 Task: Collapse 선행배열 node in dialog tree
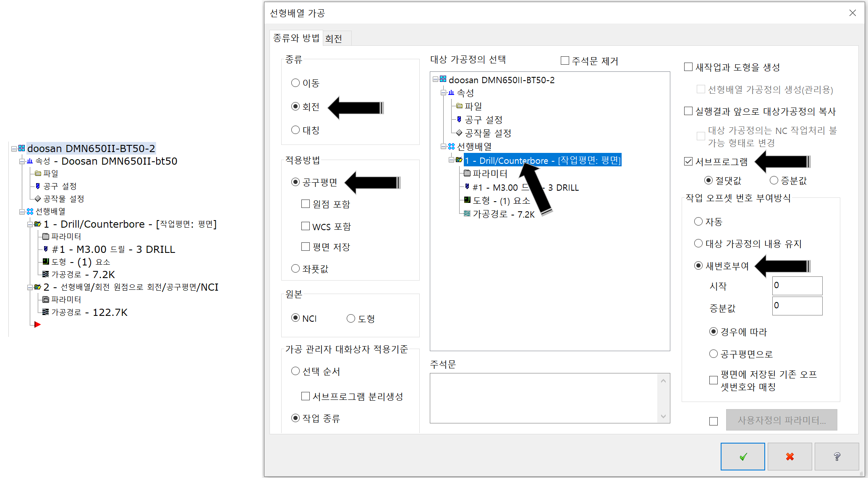point(443,147)
